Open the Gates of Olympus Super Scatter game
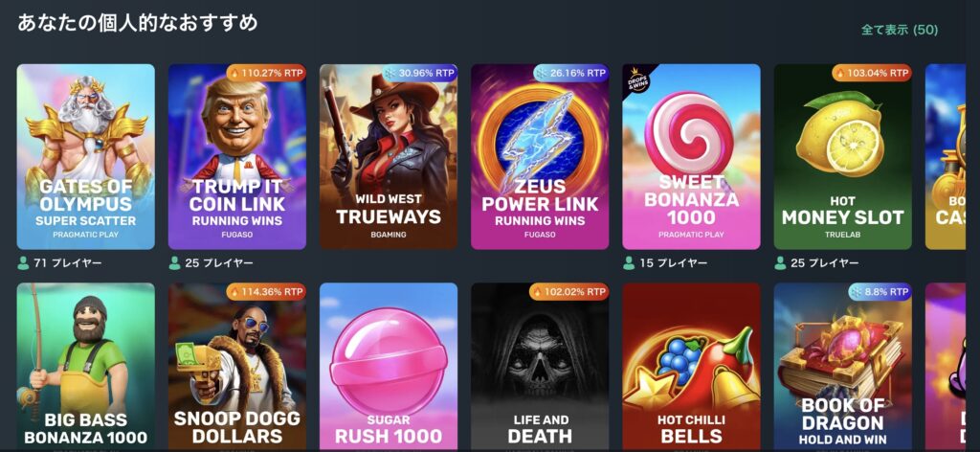Image resolution: width=980 pixels, height=452 pixels. [85, 157]
